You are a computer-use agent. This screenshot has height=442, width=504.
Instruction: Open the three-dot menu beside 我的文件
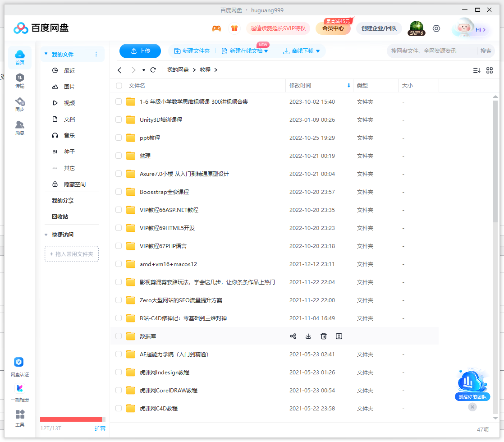(96, 54)
